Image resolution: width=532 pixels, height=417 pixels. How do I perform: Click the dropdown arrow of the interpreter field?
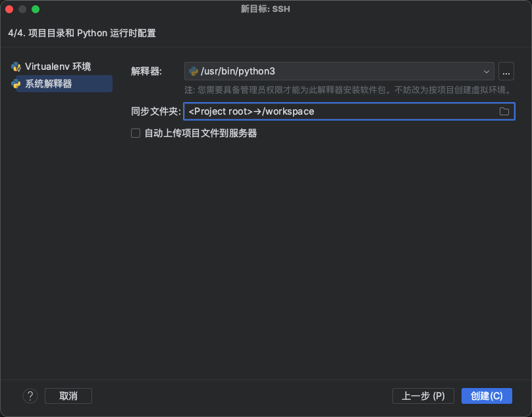486,72
